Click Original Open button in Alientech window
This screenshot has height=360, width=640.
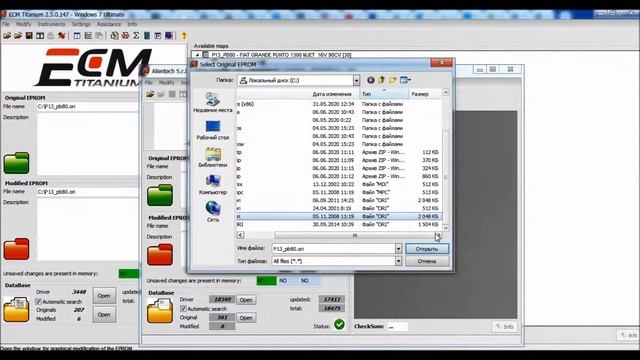(x=246, y=318)
